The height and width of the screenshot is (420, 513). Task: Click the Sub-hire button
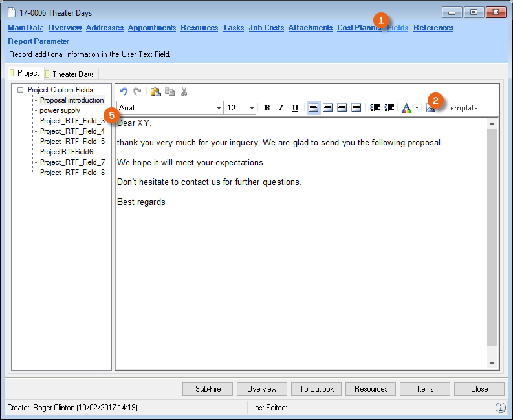click(x=208, y=389)
